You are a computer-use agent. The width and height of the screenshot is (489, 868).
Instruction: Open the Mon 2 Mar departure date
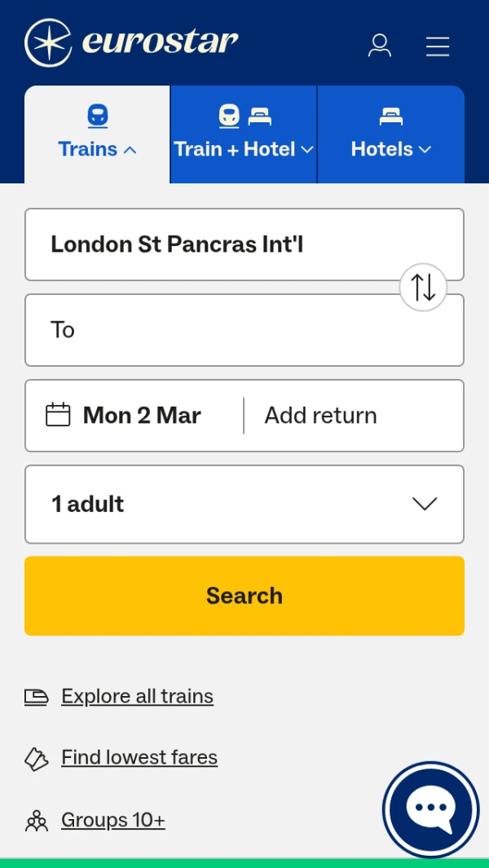point(142,416)
